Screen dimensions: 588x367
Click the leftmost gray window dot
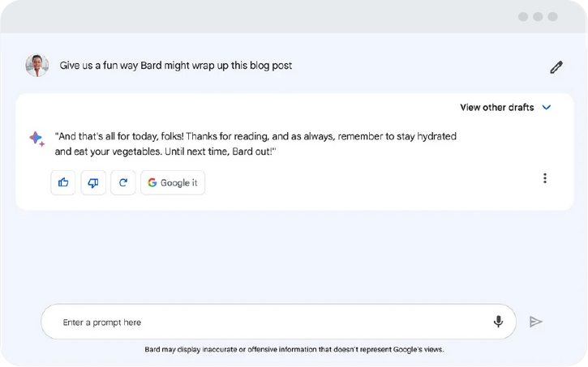click(523, 17)
